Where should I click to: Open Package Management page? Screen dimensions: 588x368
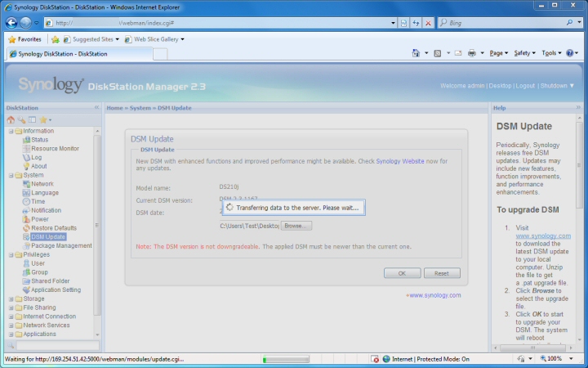coord(61,245)
